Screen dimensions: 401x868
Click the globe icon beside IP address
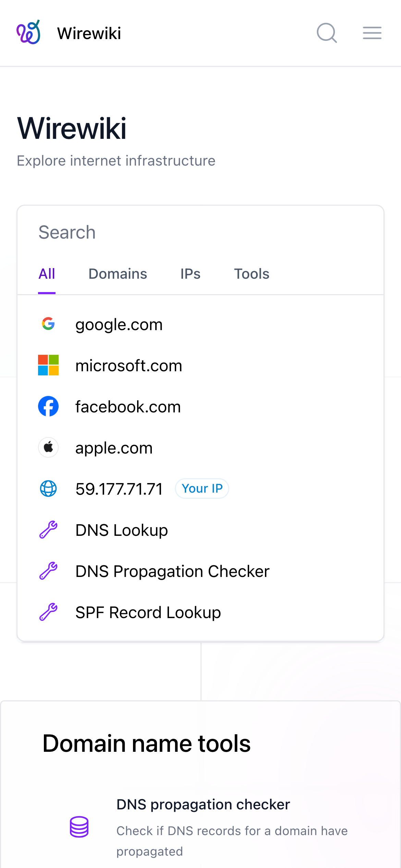tap(48, 489)
